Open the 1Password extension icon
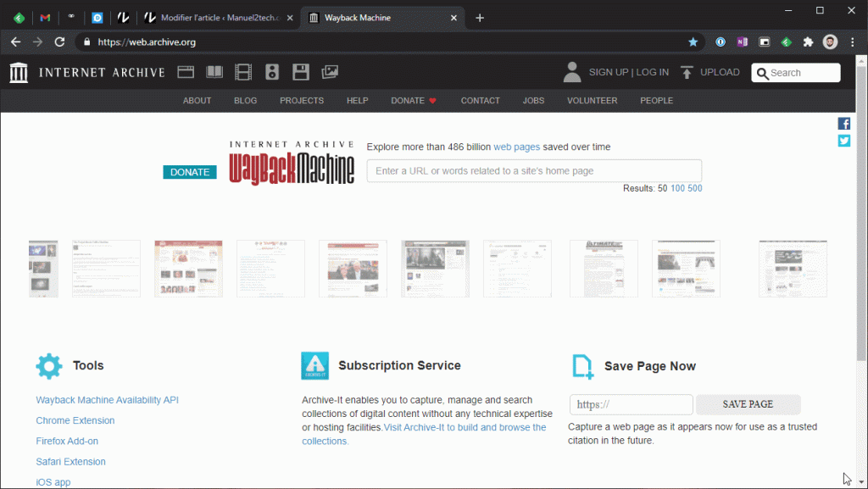 click(721, 42)
